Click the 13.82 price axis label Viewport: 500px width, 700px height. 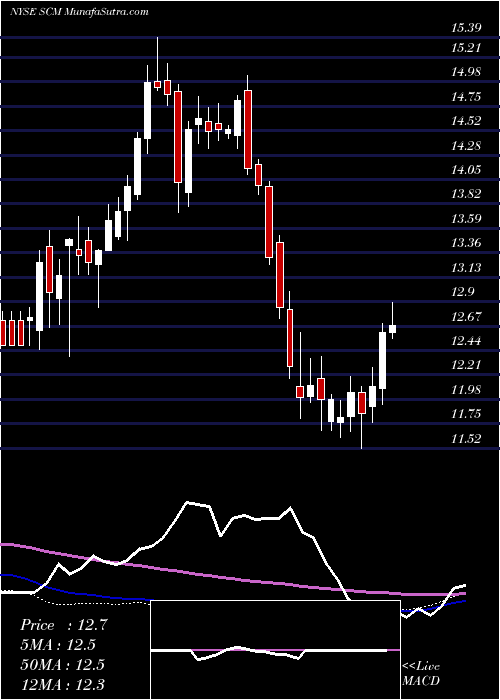[466, 194]
